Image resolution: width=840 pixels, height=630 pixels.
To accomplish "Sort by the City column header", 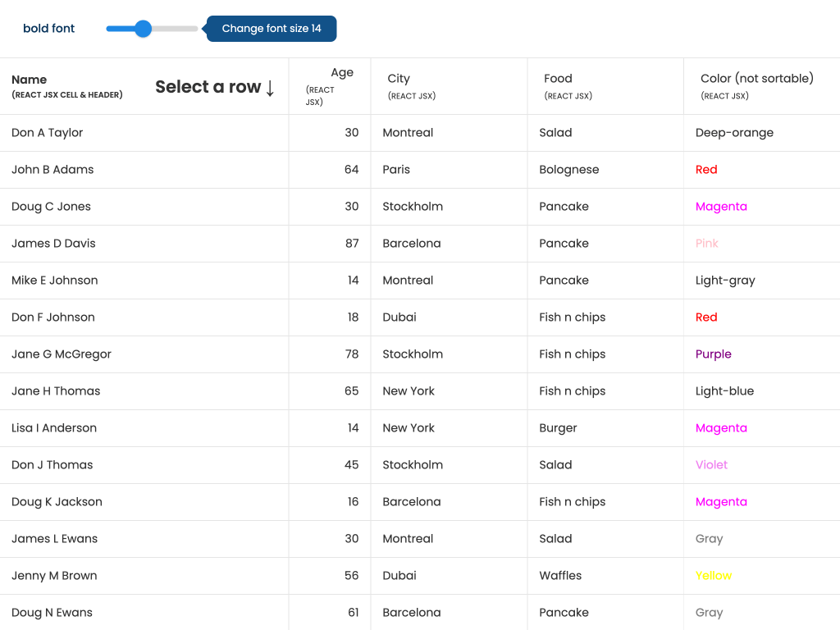I will (399, 79).
